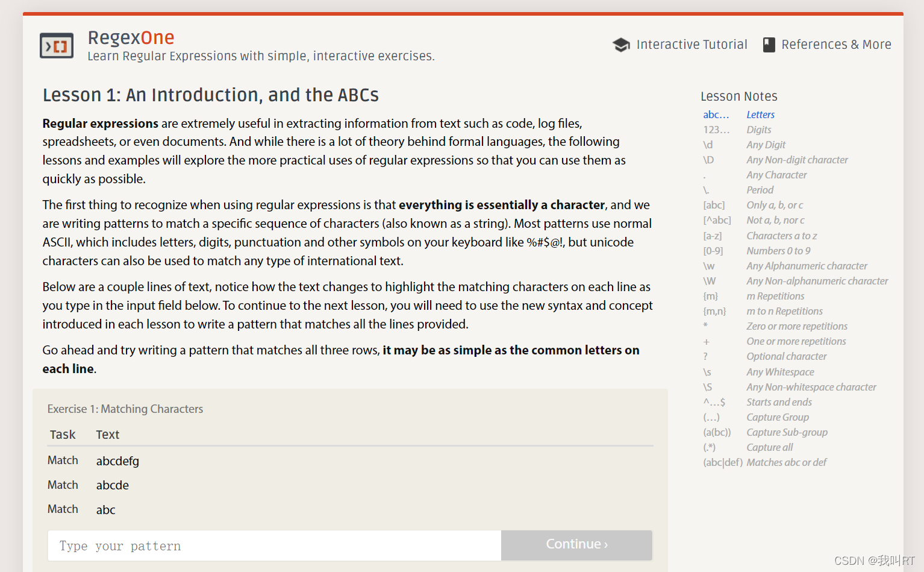Open the Characters a to z note
This screenshot has width=924, height=572.
click(782, 236)
